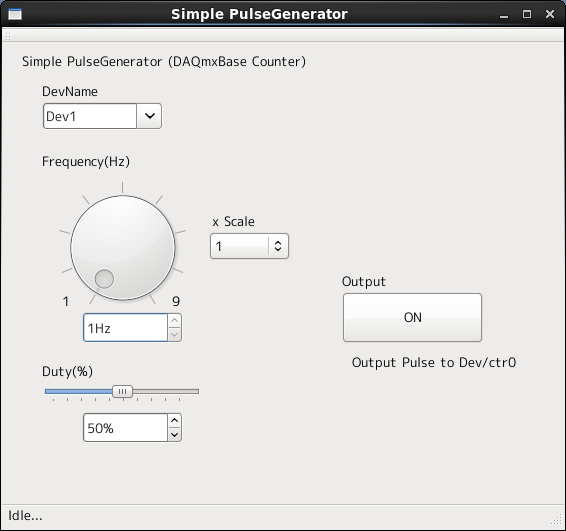Click the window resize grip in status bar
This screenshot has height=531, width=566.
click(557, 519)
